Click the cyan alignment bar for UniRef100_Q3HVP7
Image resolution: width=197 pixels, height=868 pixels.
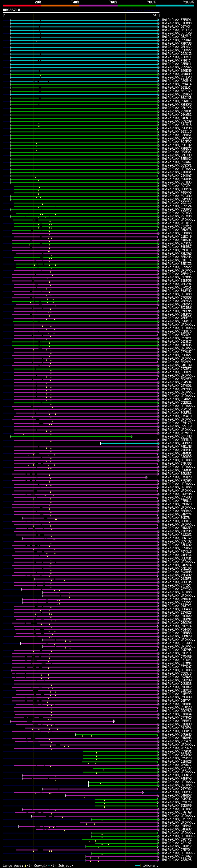84,50
